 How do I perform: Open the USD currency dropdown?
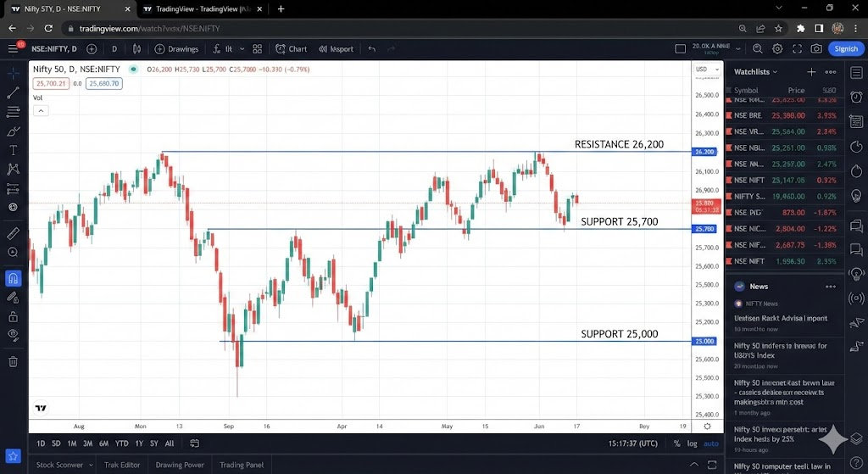[x=707, y=70]
